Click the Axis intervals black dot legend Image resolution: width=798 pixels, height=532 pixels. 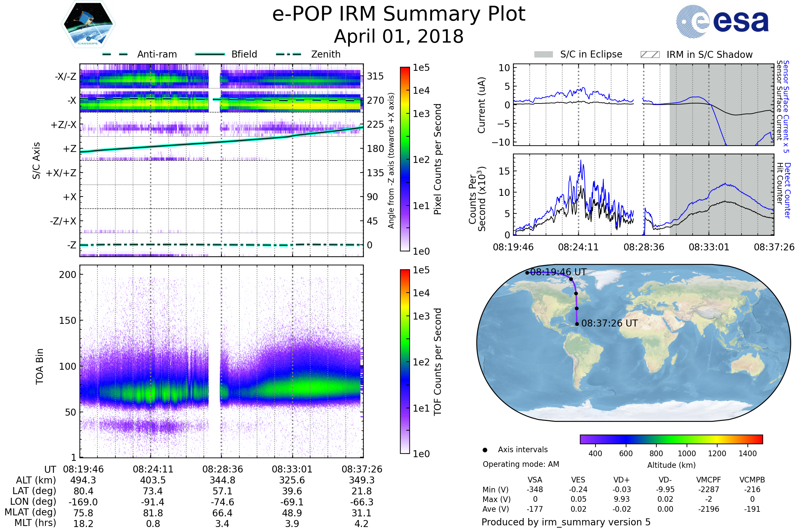[x=485, y=450]
